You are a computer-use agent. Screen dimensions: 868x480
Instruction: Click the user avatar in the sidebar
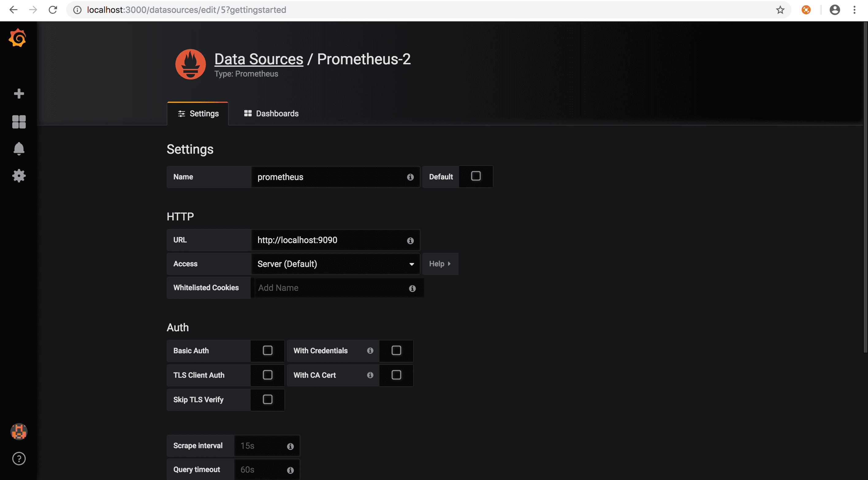click(x=19, y=431)
